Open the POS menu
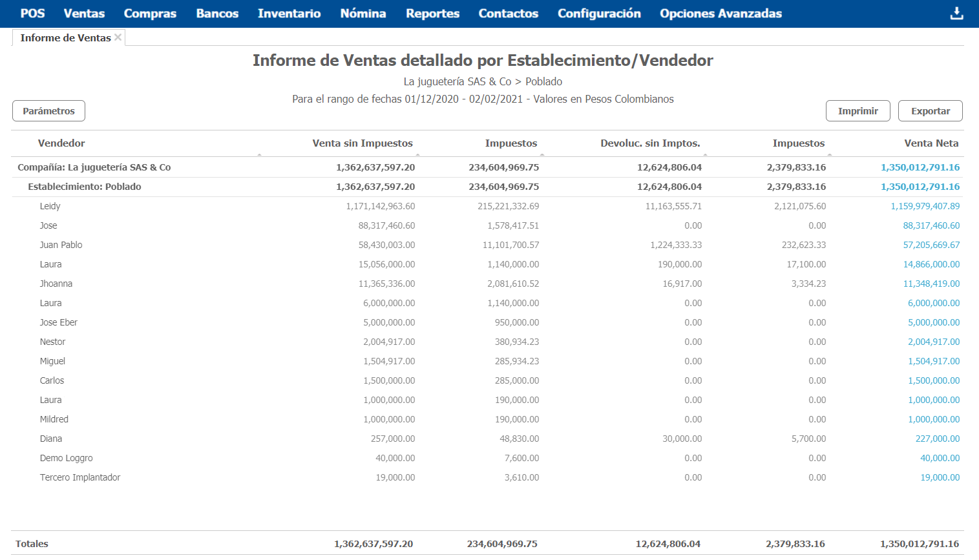The image size is (979, 560). (32, 14)
